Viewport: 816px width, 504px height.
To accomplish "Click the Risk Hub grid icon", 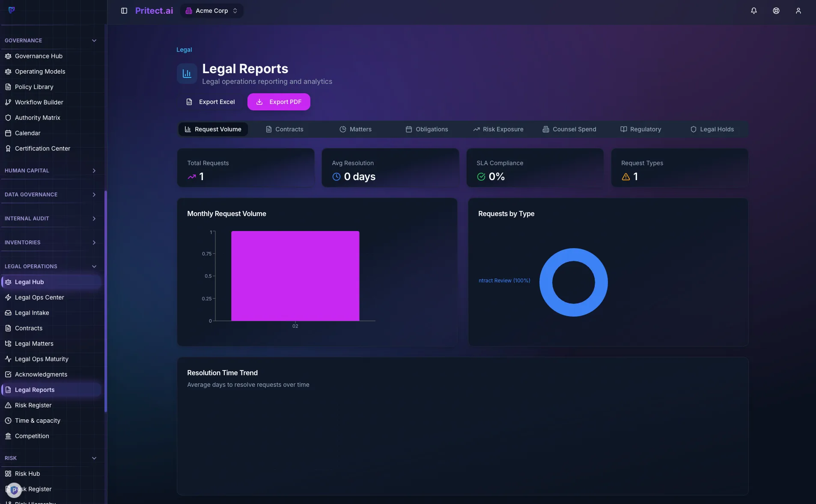I will coord(8,474).
